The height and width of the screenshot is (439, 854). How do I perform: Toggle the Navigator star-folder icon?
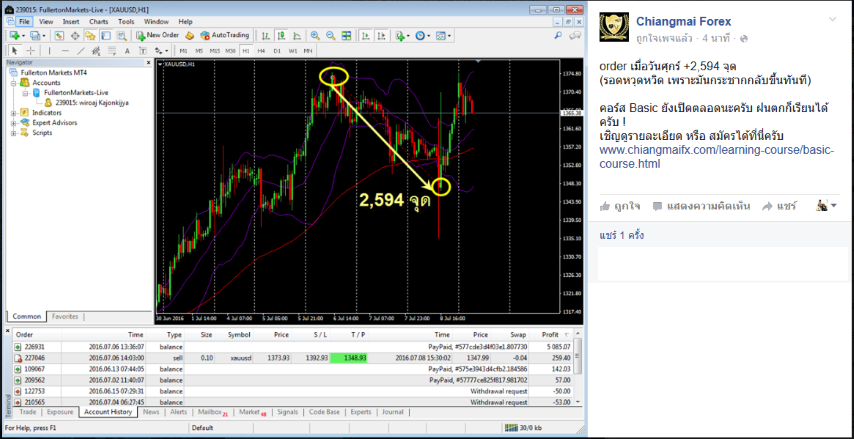point(90,35)
